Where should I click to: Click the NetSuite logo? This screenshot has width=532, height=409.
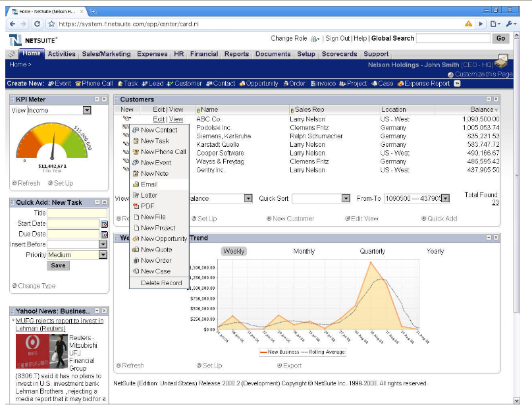[33, 40]
